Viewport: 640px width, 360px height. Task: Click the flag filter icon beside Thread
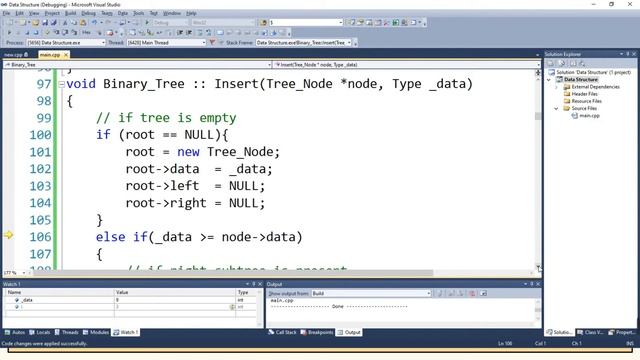[x=212, y=42]
